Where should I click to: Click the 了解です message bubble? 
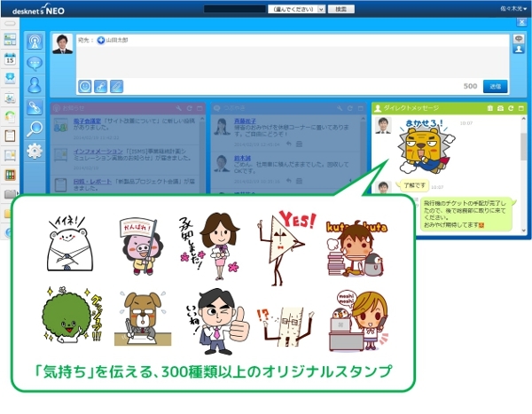coord(414,185)
